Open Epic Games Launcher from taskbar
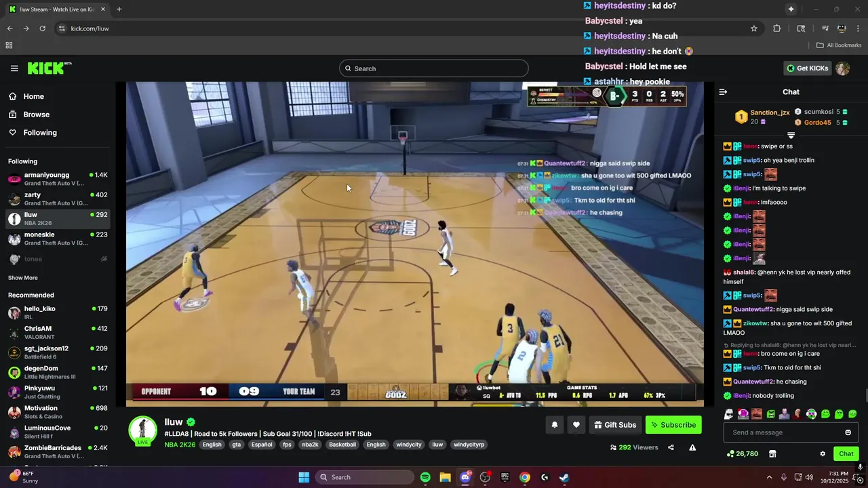 (505, 477)
